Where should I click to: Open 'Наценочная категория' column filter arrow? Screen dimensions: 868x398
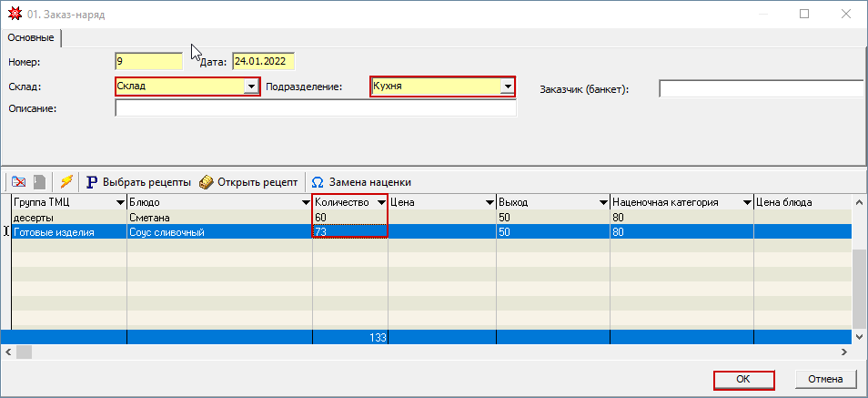click(746, 202)
